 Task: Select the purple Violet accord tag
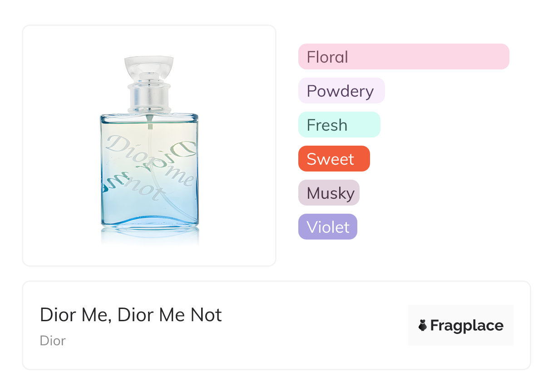coord(327,227)
